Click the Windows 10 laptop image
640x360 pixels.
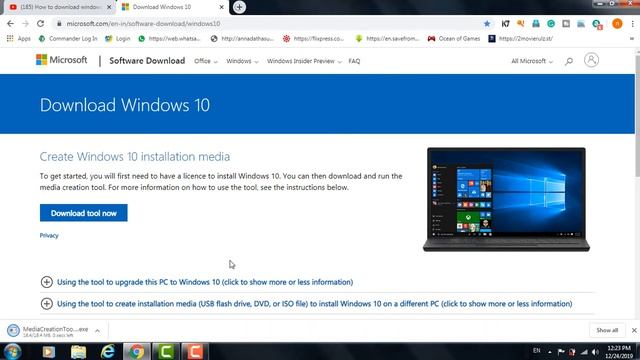pyautogui.click(x=506, y=199)
